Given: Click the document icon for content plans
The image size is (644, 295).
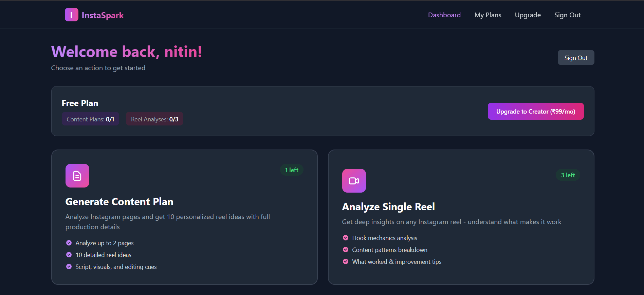Looking at the screenshot, I should tap(77, 176).
